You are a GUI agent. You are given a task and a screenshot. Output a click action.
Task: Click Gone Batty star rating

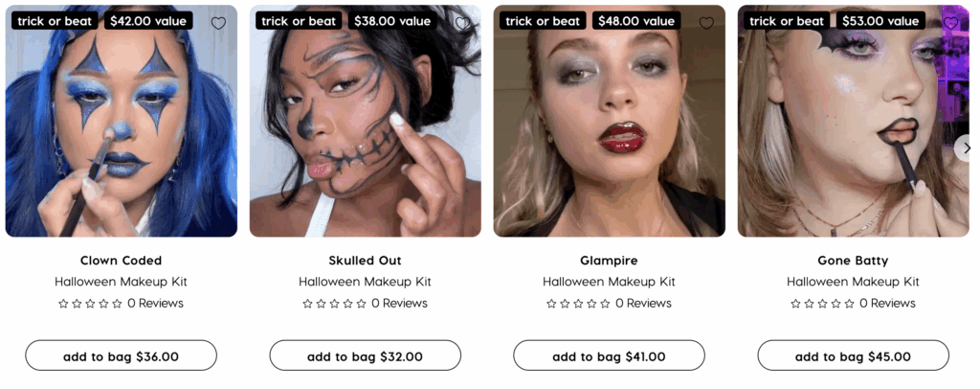coord(822,304)
